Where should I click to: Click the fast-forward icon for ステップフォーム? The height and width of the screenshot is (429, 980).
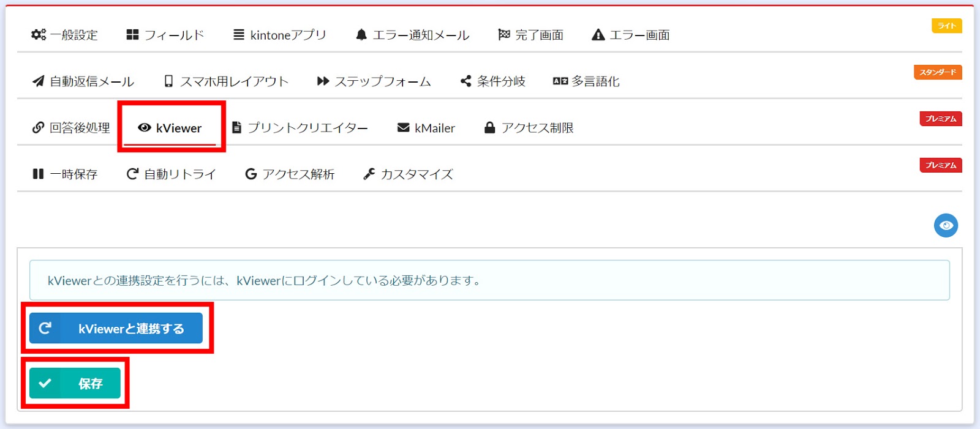323,81
